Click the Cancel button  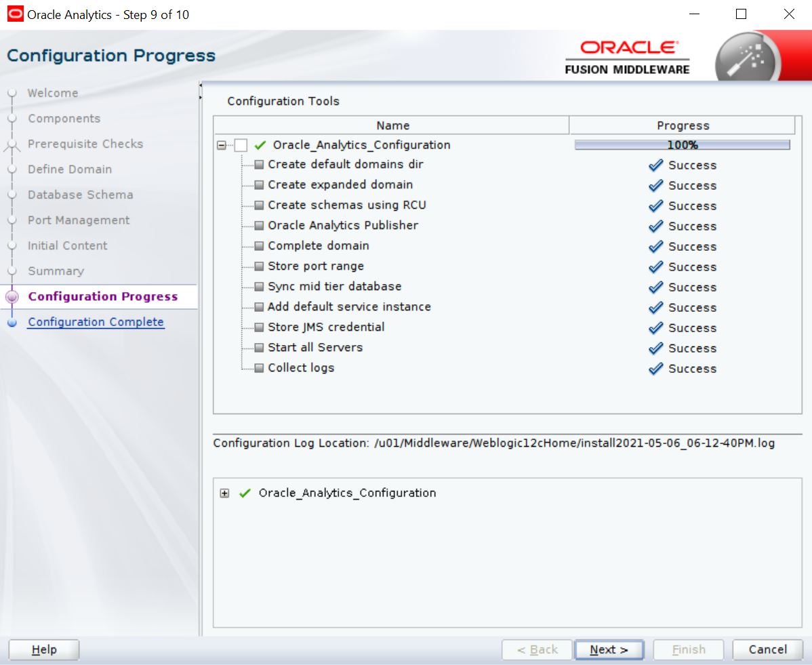coord(767,649)
